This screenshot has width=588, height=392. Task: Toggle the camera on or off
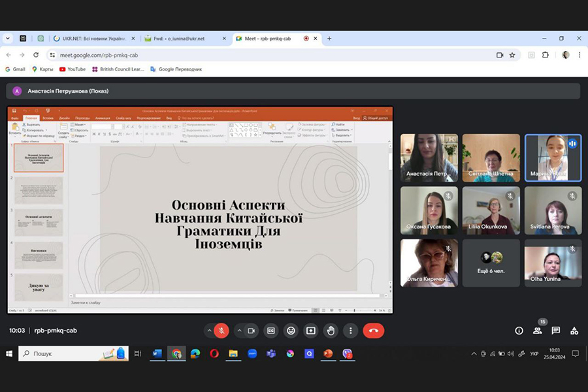252,331
